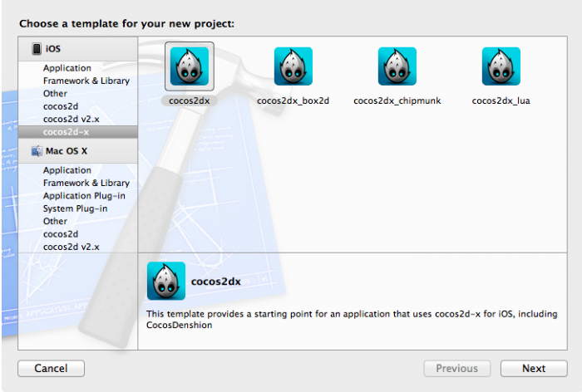Screen dimensions: 582x392
Task: Click the Cancel button
Action: point(51,368)
